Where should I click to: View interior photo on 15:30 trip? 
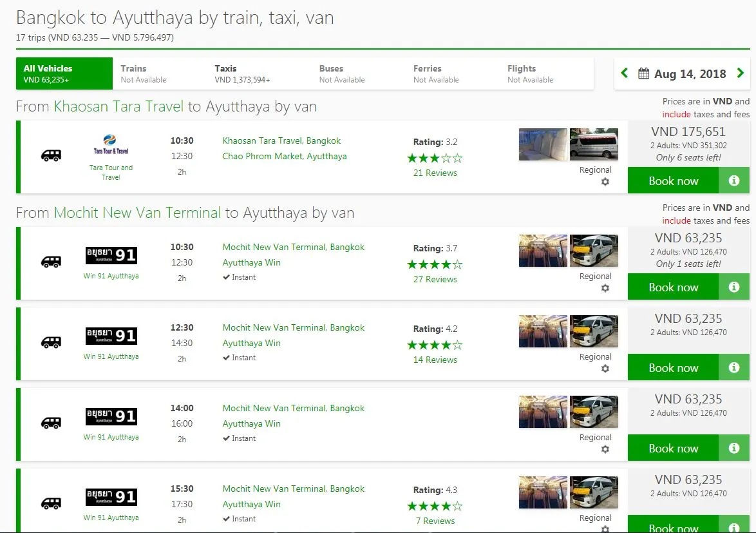[543, 492]
